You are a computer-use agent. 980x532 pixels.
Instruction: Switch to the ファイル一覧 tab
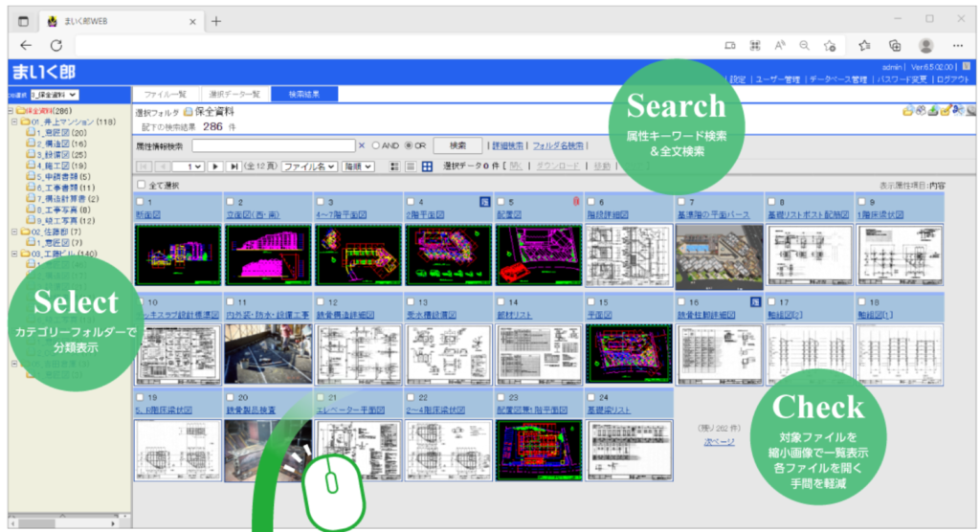coord(163,95)
